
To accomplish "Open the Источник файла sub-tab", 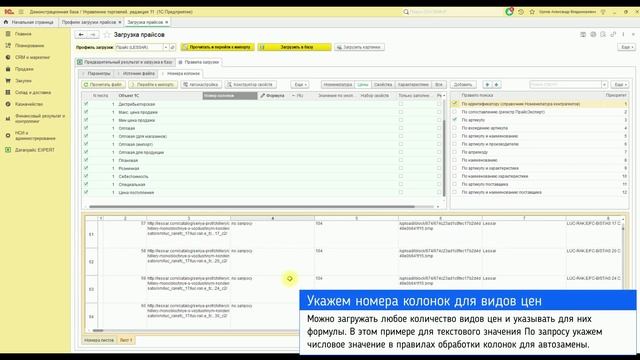I will (x=136, y=73).
